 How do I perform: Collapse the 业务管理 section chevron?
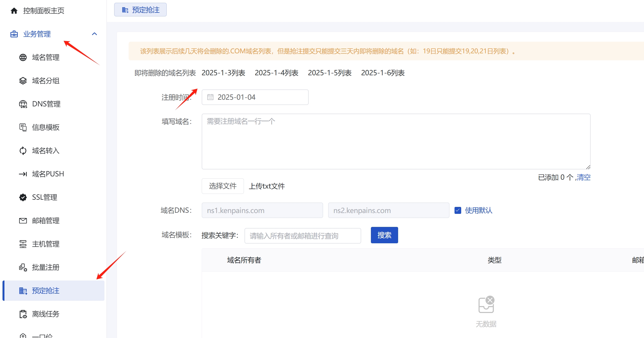(94, 34)
